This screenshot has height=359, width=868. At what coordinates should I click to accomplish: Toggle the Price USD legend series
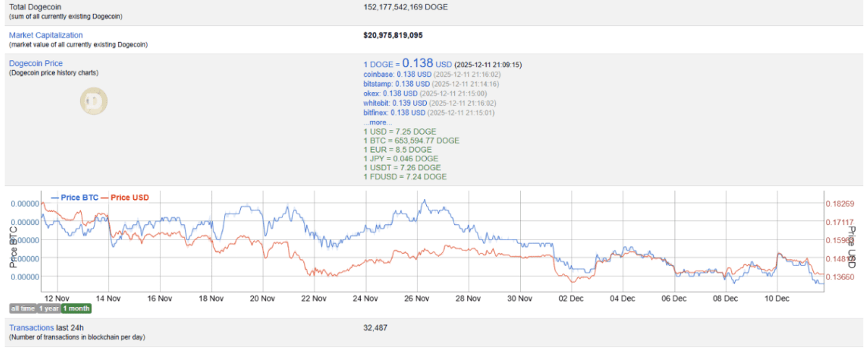tap(125, 198)
